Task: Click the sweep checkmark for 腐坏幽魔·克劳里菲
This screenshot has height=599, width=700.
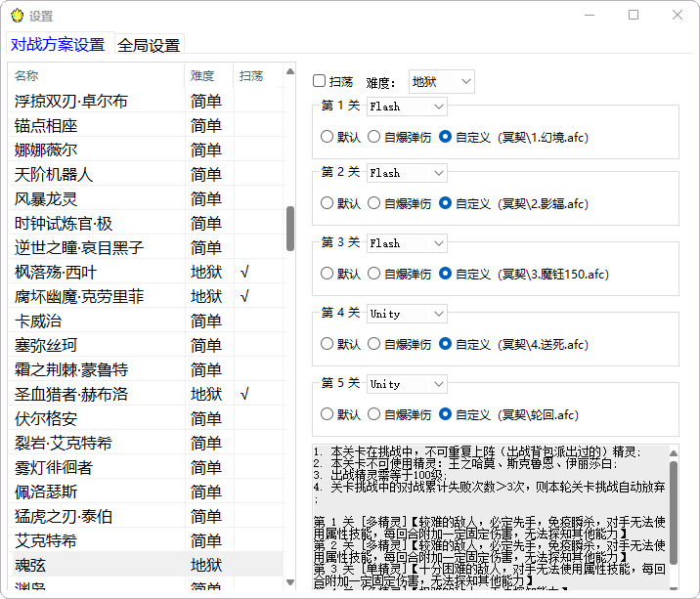Action: tap(244, 296)
